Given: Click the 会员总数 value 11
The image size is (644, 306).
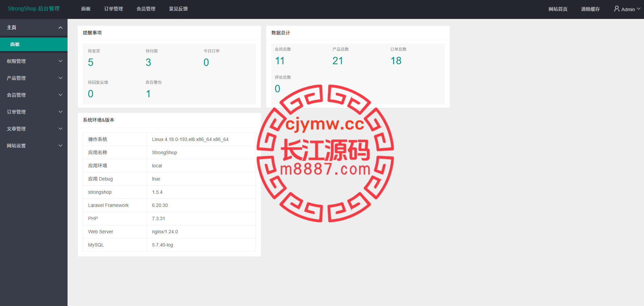Looking at the screenshot, I should click(x=280, y=61).
